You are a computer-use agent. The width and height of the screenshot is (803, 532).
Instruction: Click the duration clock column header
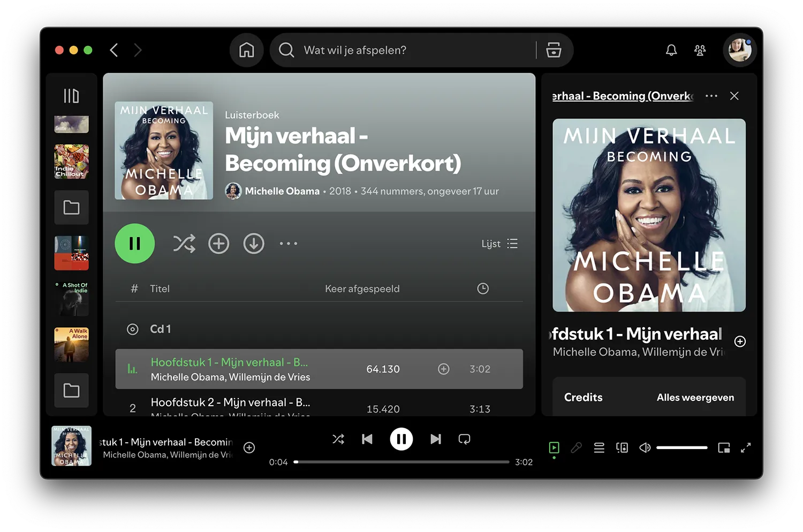[x=483, y=288]
